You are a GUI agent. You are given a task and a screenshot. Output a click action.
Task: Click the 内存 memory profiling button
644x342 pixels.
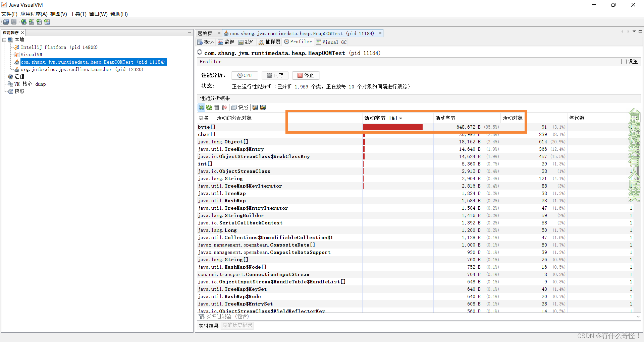(275, 75)
